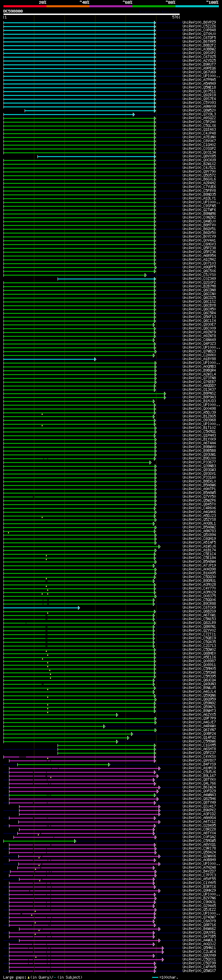Select hit UniRef100_B6TRR5

click(x=199, y=41)
